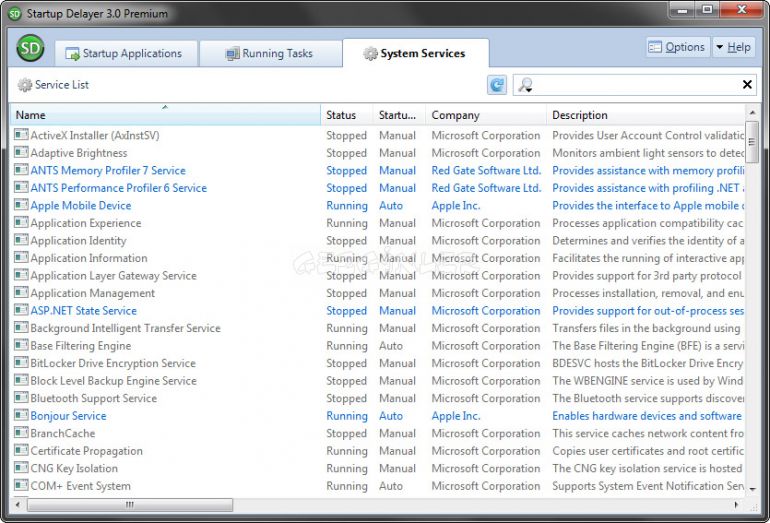The image size is (770, 523).
Task: Select the 'ActiveX Installer (AxInstSV)' service name
Action: tap(95, 136)
